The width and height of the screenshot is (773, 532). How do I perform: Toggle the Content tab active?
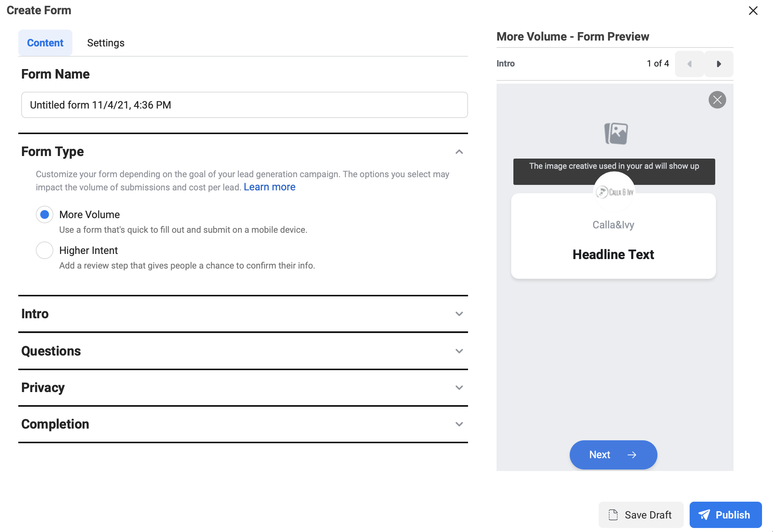45,42
